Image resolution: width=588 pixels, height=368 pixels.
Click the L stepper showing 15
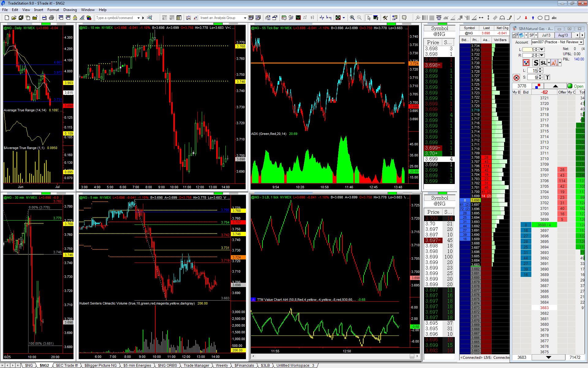[535, 71]
